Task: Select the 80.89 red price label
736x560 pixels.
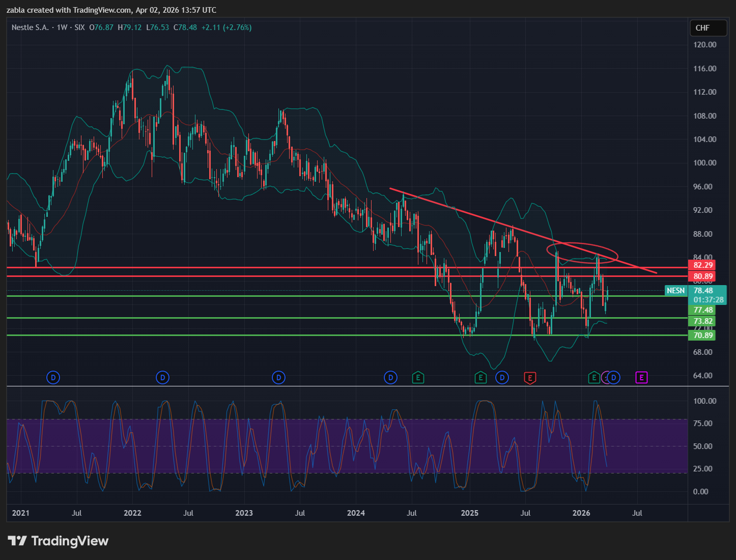Action: [x=702, y=276]
